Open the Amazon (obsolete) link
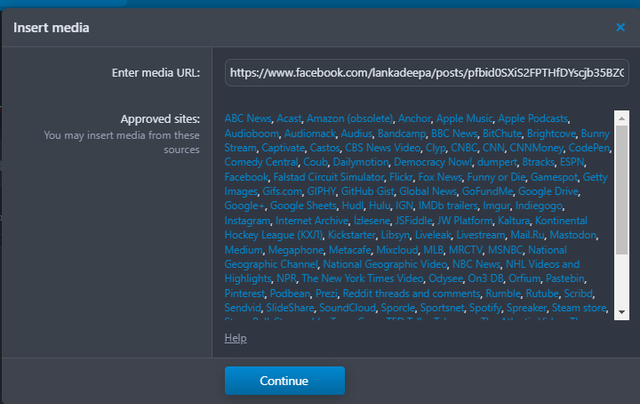640x404 pixels. tap(350, 118)
